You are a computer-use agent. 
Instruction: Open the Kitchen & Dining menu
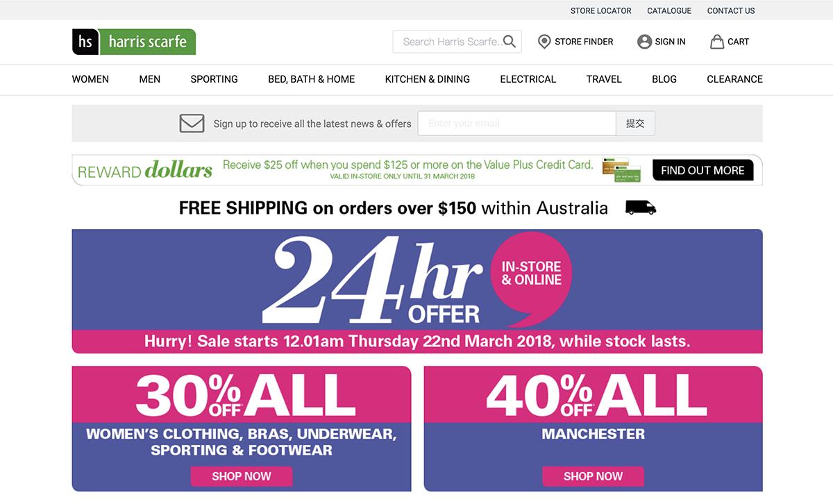coord(427,79)
